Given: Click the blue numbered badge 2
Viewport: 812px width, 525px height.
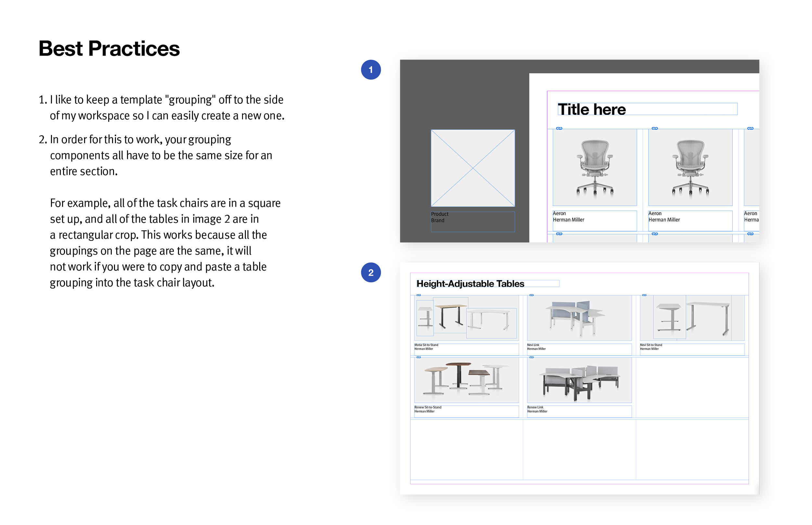Looking at the screenshot, I should (x=371, y=272).
